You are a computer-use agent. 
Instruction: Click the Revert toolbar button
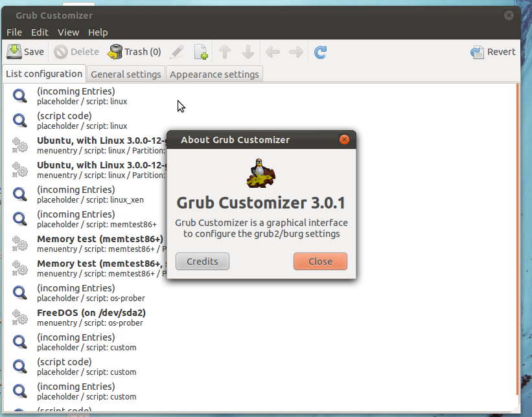click(x=493, y=52)
